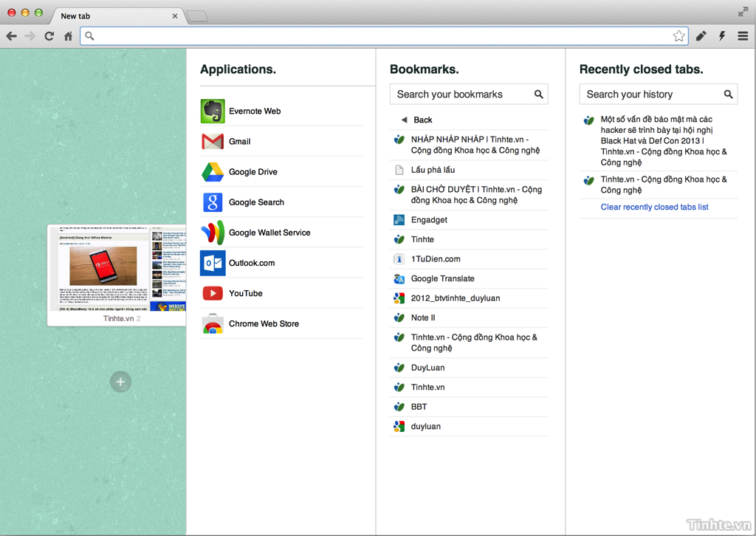Click the lightning bolt extension icon
756x536 pixels.
pyautogui.click(x=722, y=36)
